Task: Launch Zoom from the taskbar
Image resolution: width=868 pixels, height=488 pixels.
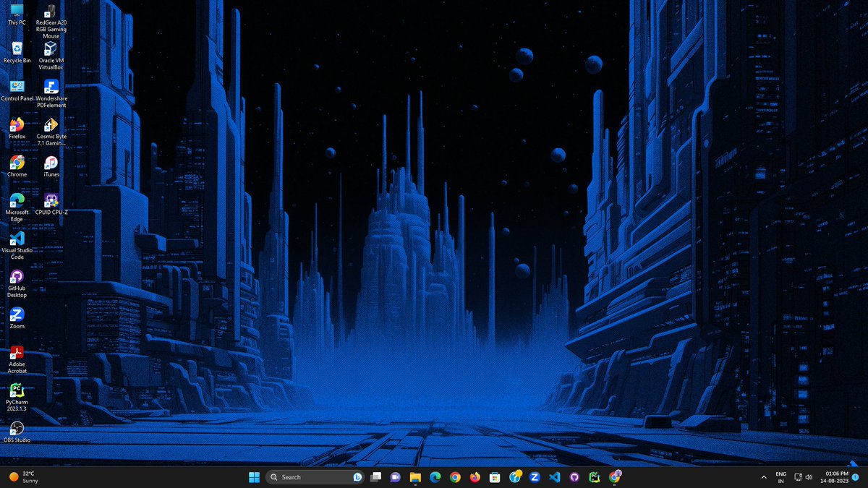Action: (x=535, y=477)
